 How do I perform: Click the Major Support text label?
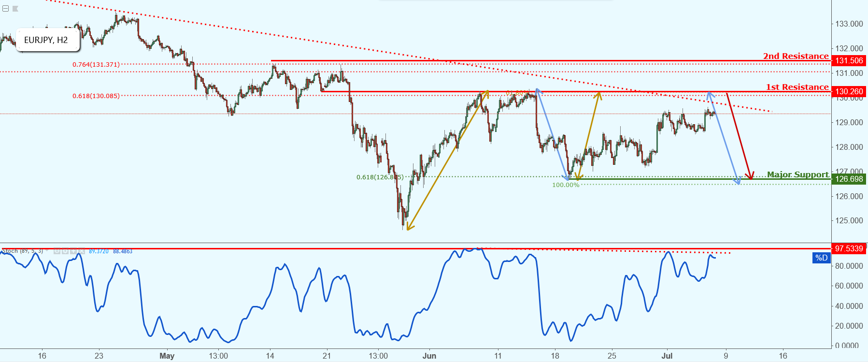(x=798, y=174)
